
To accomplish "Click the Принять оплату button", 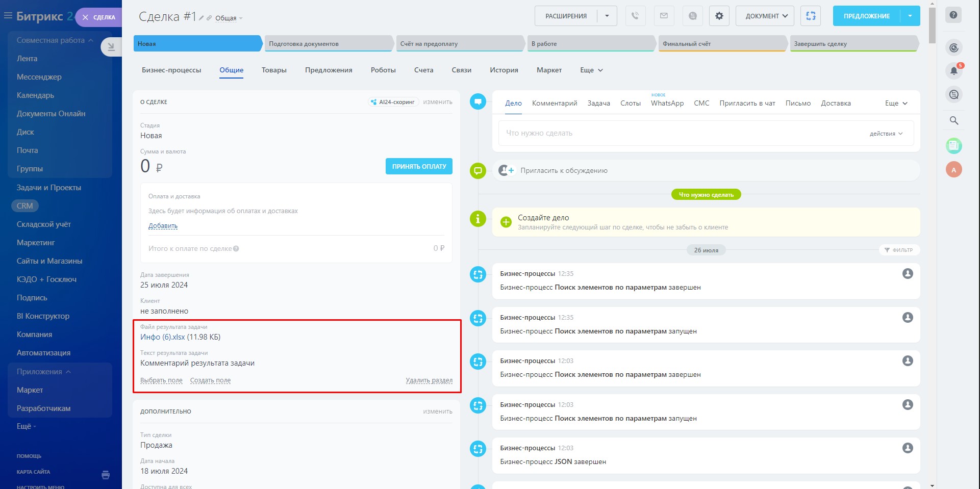I will (x=419, y=166).
